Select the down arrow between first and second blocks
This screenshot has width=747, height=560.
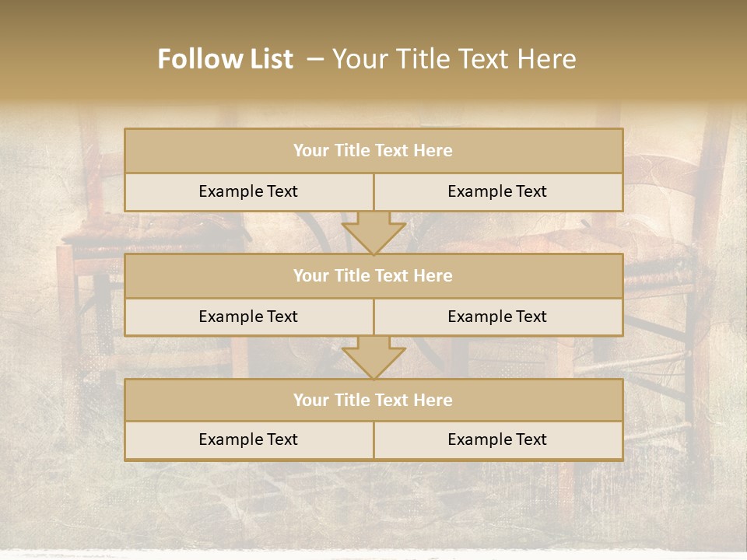click(x=374, y=233)
